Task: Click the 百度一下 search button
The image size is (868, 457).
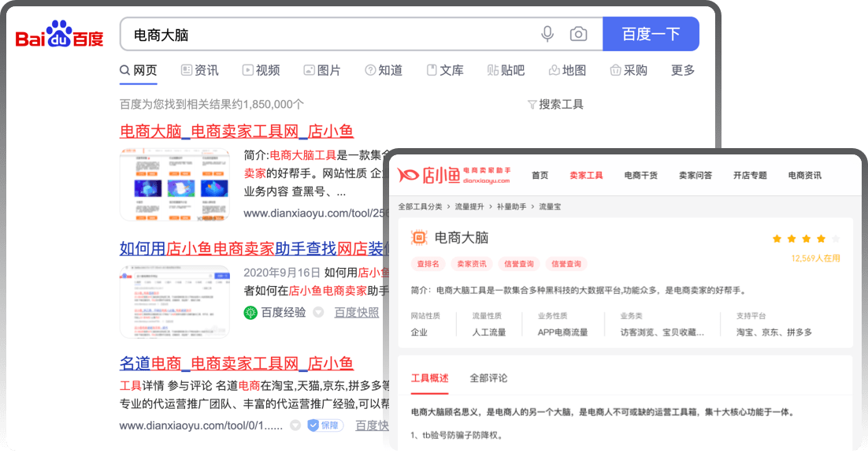Action: 651,35
